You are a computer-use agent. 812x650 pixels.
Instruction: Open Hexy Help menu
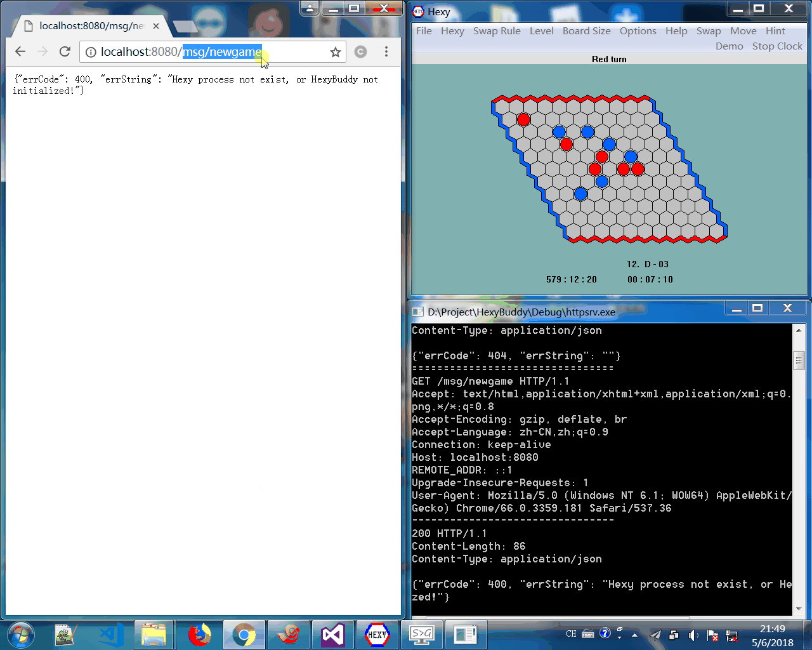click(676, 30)
